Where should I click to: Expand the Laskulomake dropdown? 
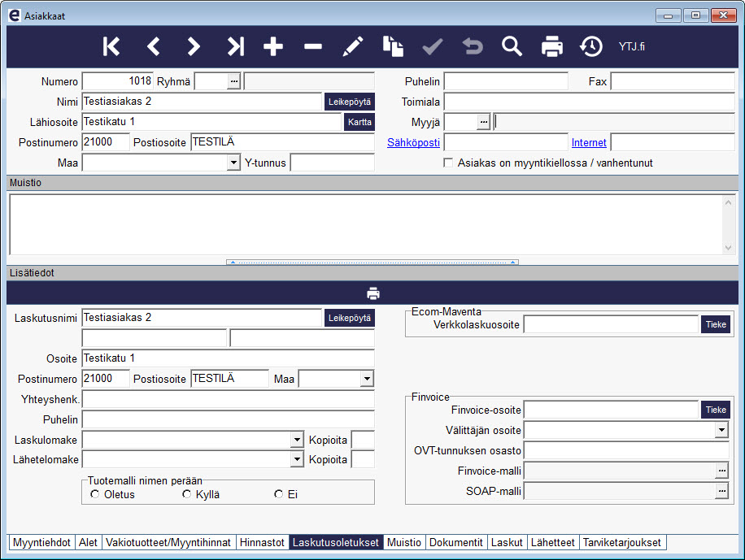(x=297, y=440)
